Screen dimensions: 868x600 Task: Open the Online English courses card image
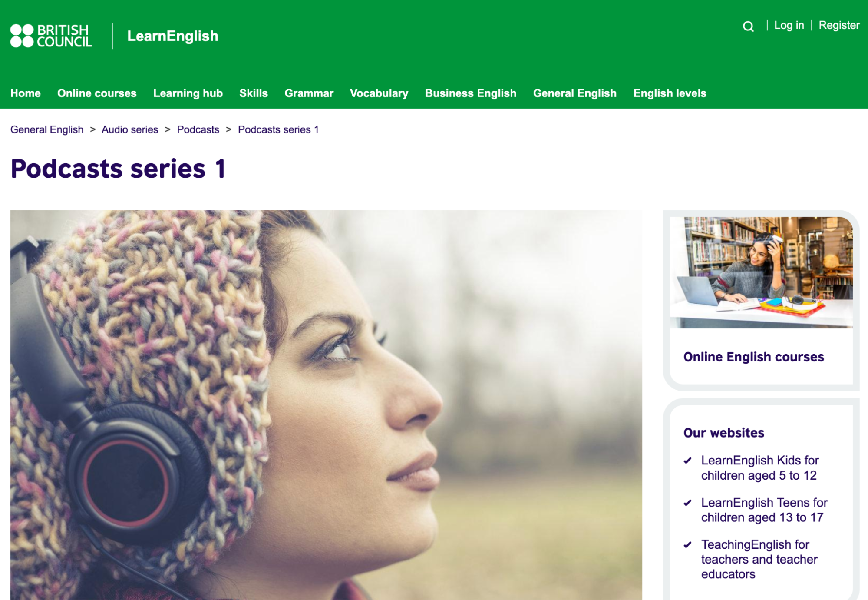click(x=761, y=272)
